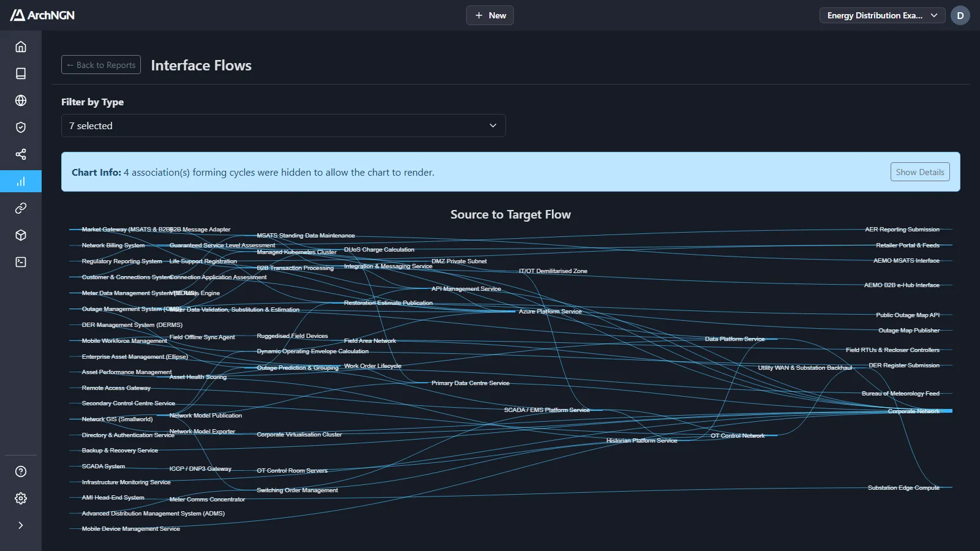Open the book catalog sidebar icon
Viewport: 980px width, 551px height.
[x=21, y=73]
